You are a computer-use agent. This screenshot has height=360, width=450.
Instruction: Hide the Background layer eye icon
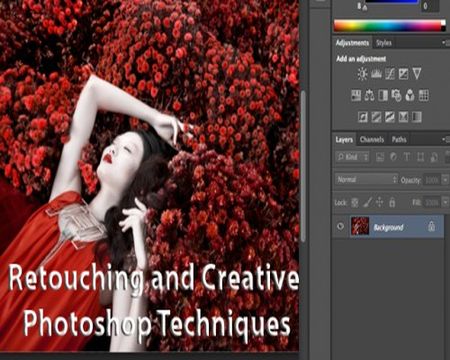[340, 226]
